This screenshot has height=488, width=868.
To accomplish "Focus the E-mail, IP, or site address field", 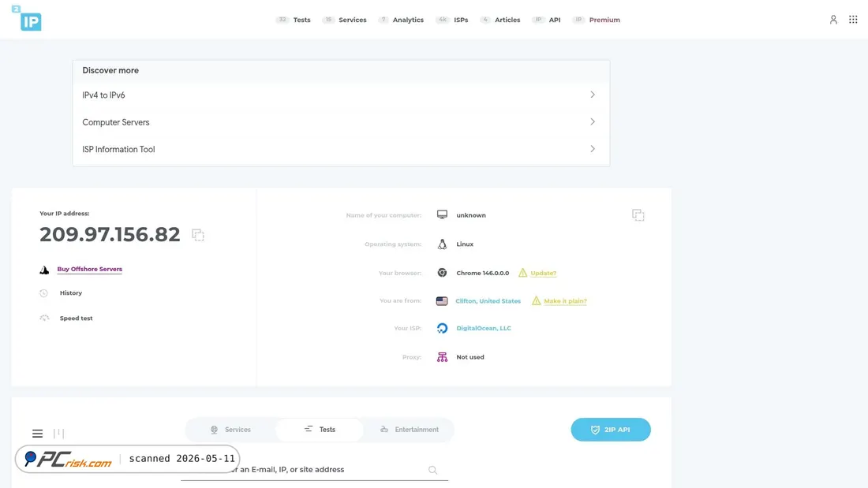I will point(314,470).
